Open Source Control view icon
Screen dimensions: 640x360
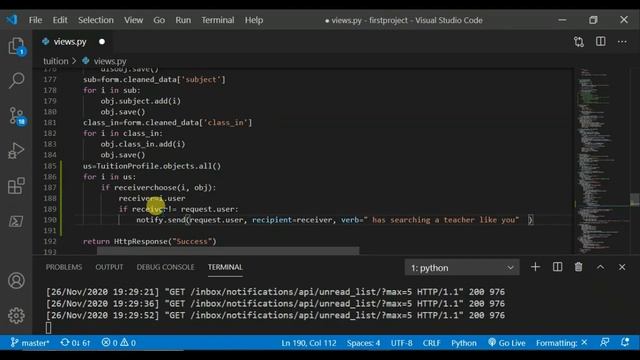point(17,116)
